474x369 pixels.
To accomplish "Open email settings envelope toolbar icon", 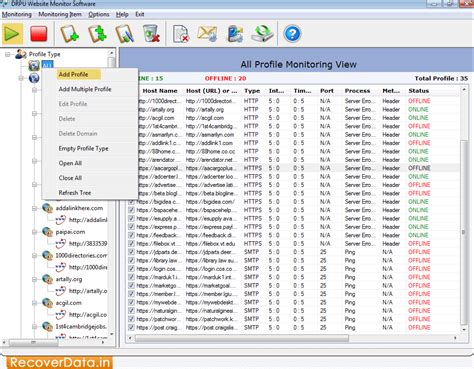I will pos(207,34).
